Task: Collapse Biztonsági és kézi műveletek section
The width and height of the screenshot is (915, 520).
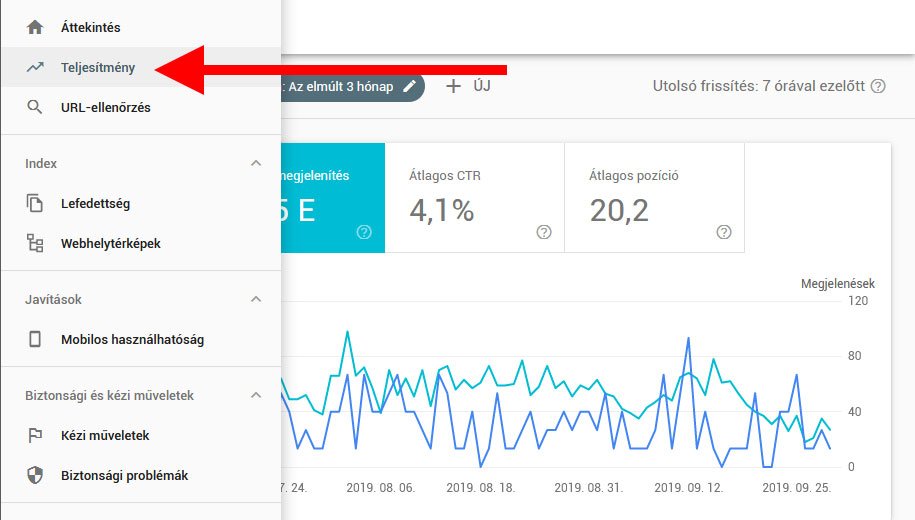Action: [x=256, y=395]
